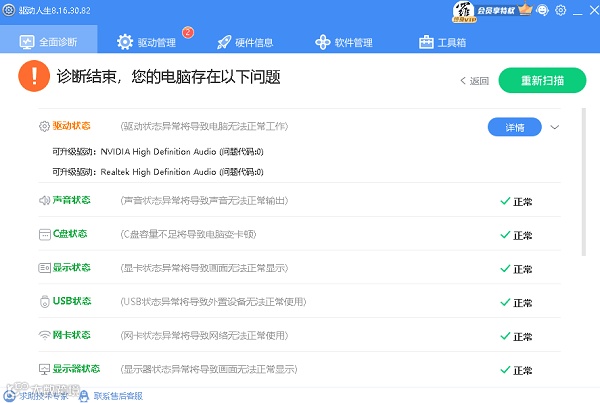The image size is (600, 403).
Task: Click the 重新扫描 button
Action: pyautogui.click(x=542, y=80)
